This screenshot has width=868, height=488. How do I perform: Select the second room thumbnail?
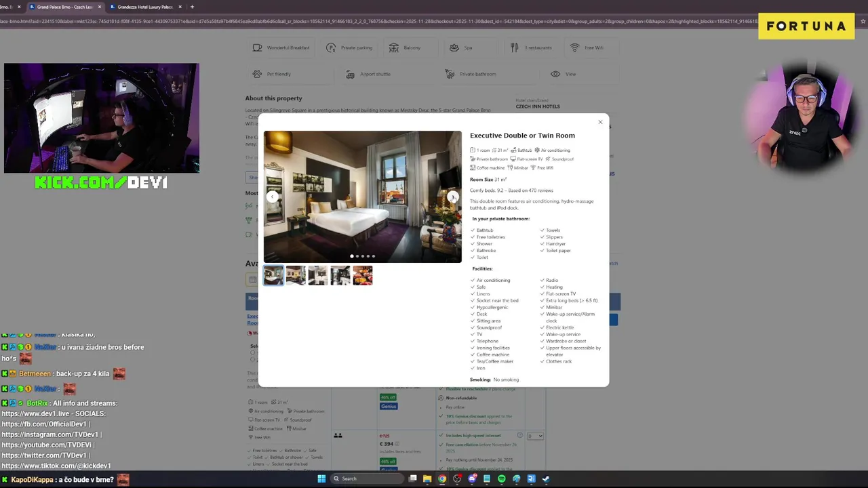click(x=296, y=275)
